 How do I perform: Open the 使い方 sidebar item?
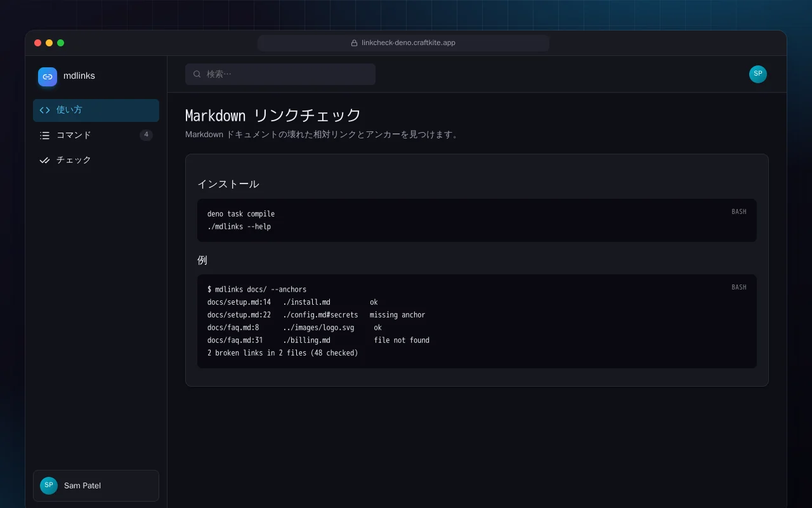tap(96, 110)
